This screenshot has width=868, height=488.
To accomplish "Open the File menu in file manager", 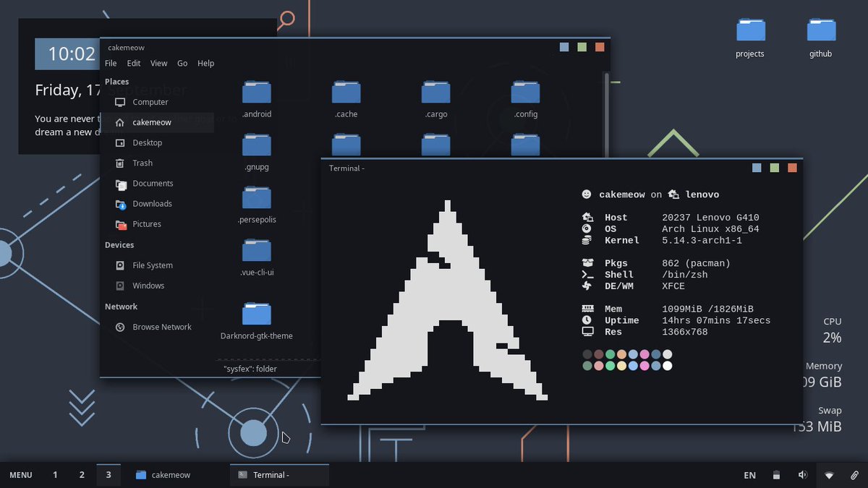I will coord(111,64).
